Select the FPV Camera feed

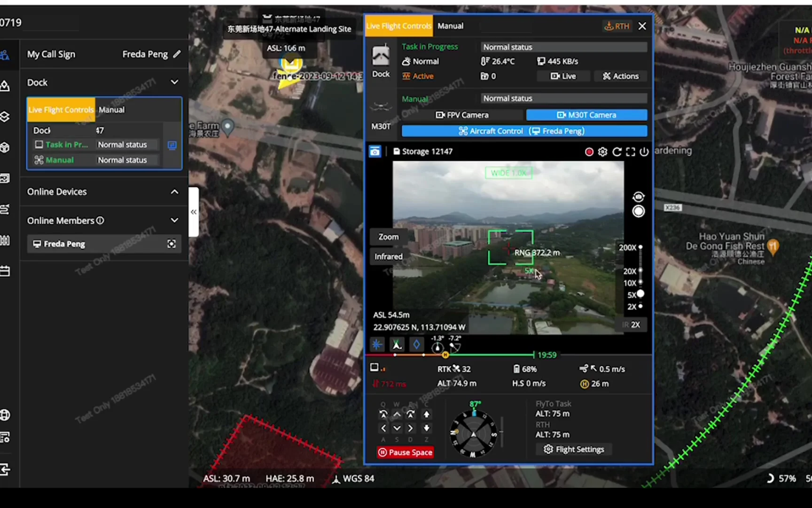462,115
